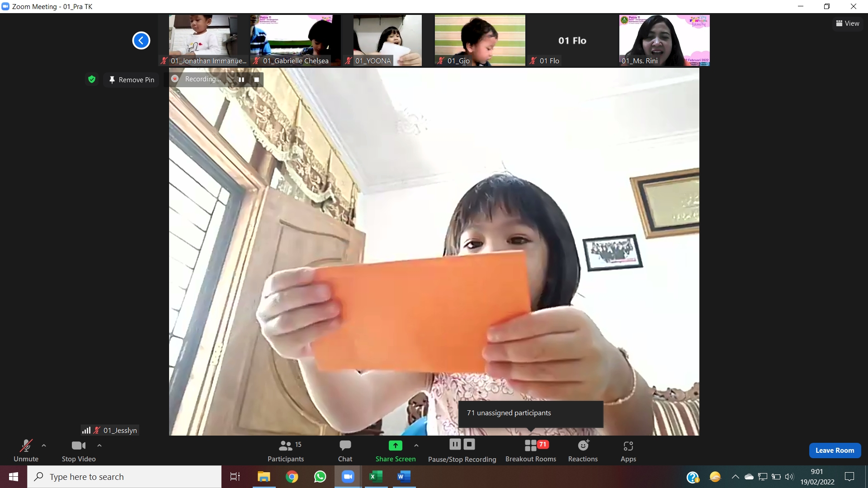Open Word from taskbar
Viewport: 868px width, 488px height.
pyautogui.click(x=404, y=477)
